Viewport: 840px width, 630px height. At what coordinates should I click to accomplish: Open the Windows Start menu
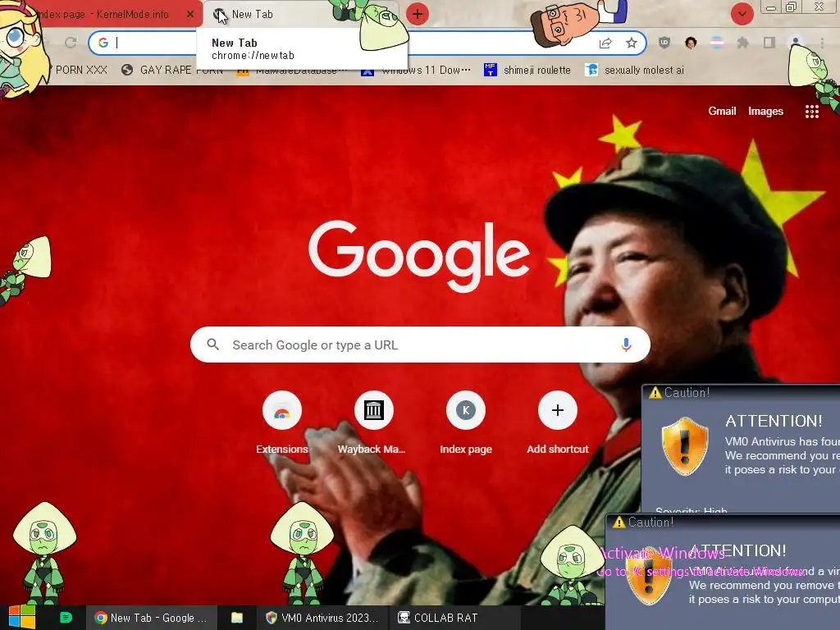coord(22,618)
